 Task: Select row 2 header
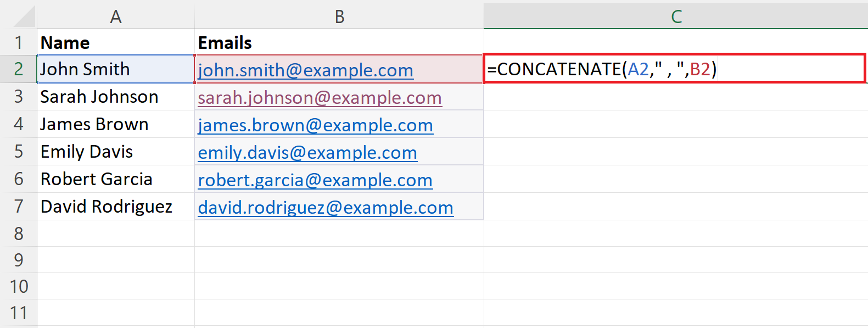(19, 69)
